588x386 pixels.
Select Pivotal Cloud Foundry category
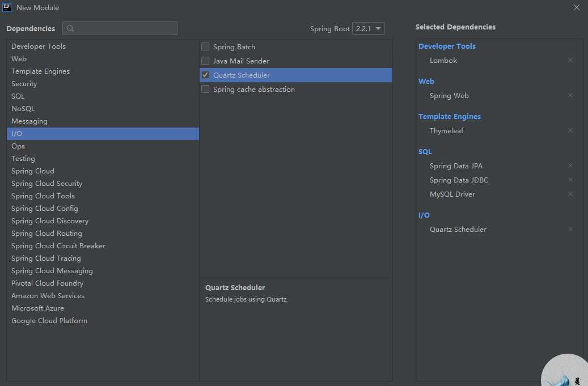[103, 283]
